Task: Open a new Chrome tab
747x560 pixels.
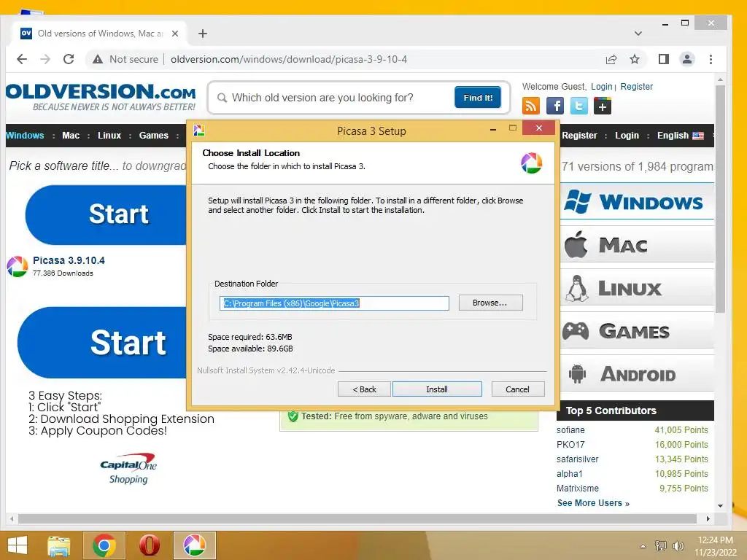Action: pos(203,34)
